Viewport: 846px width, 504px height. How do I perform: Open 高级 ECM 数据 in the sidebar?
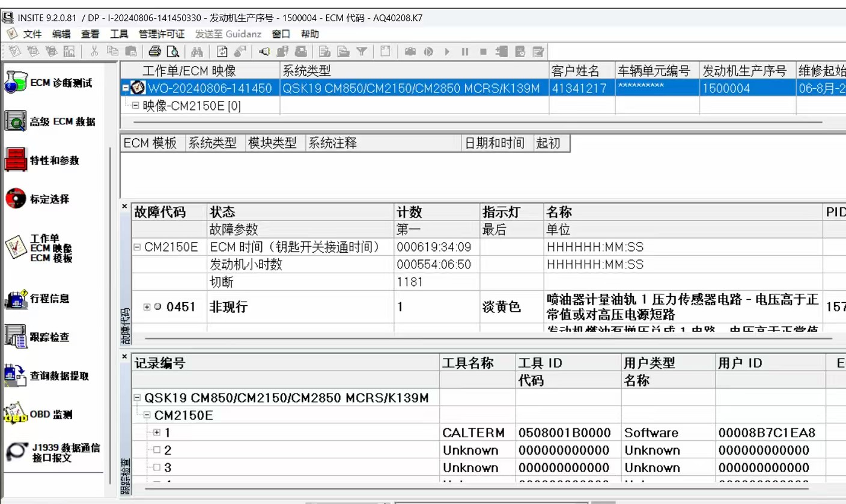pyautogui.click(x=16, y=121)
